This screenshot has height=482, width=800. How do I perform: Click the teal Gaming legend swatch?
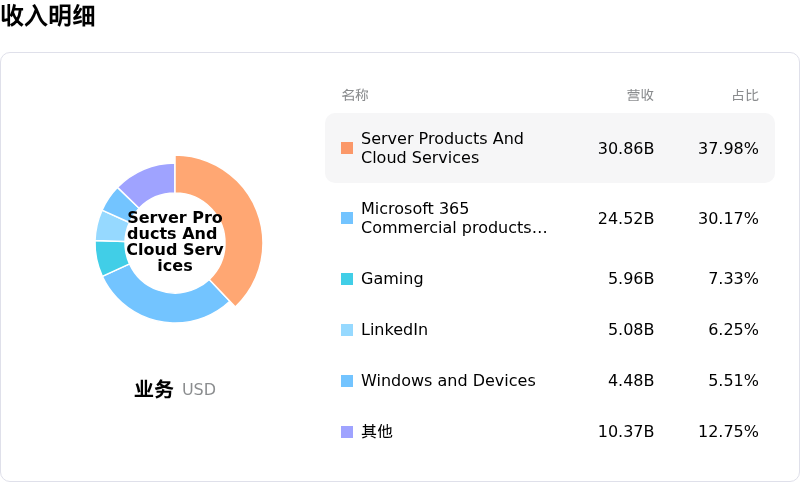[x=347, y=279]
